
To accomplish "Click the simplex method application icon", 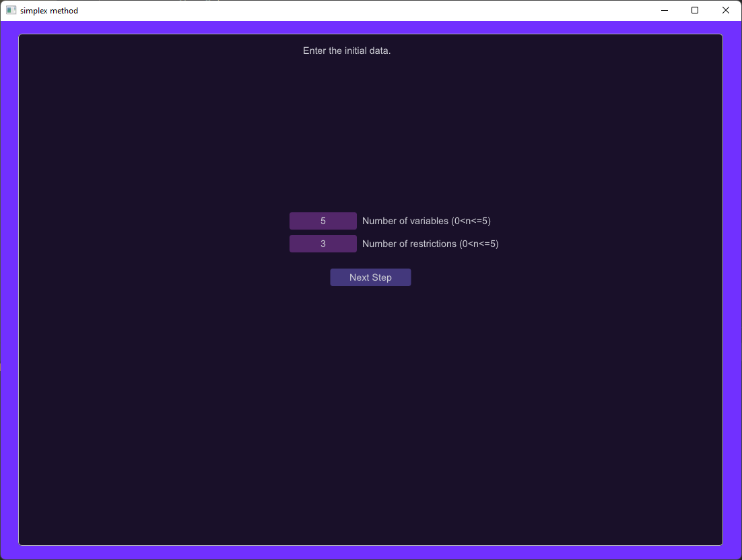I will click(x=9, y=10).
